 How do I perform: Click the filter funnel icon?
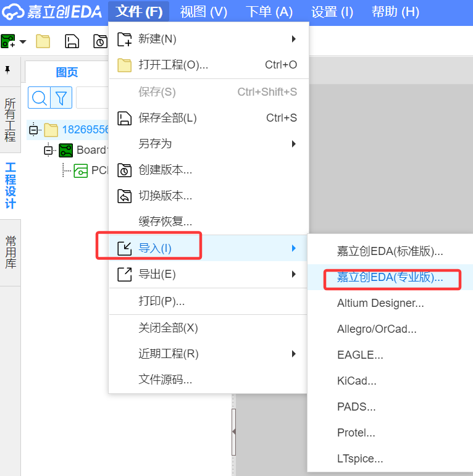61,98
